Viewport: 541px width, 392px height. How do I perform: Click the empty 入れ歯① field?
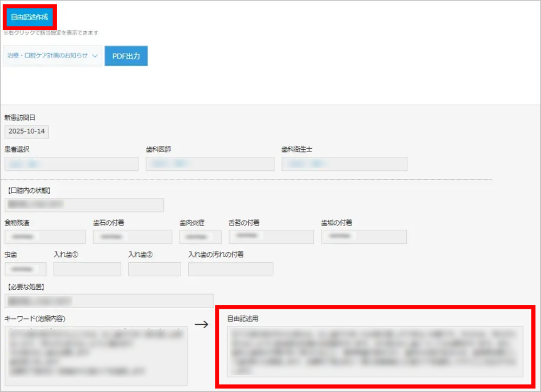coord(87,269)
